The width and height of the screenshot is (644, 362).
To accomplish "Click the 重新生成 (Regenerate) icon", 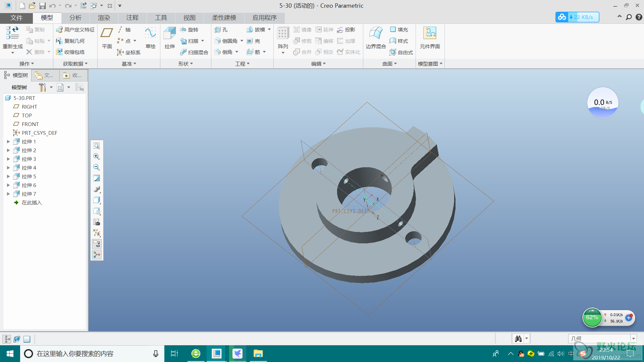I will (x=13, y=34).
